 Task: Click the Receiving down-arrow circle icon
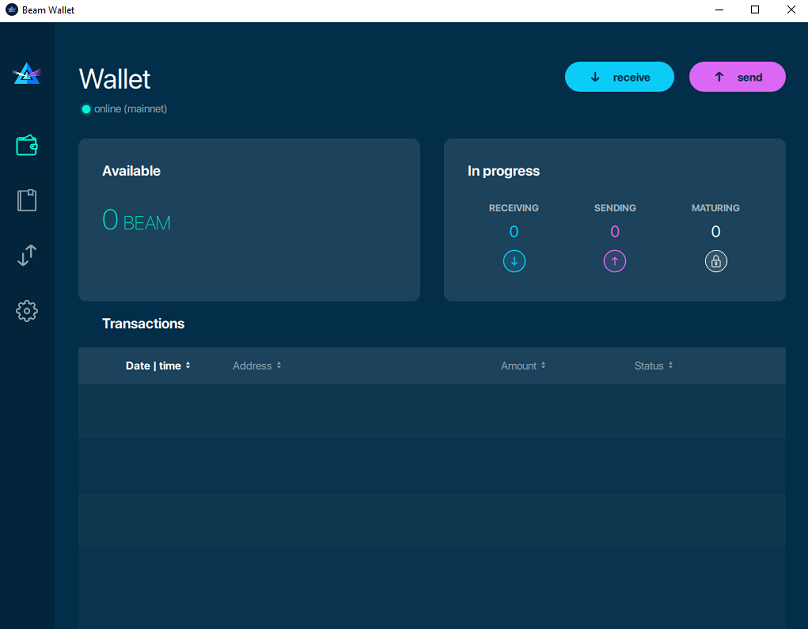(x=514, y=261)
